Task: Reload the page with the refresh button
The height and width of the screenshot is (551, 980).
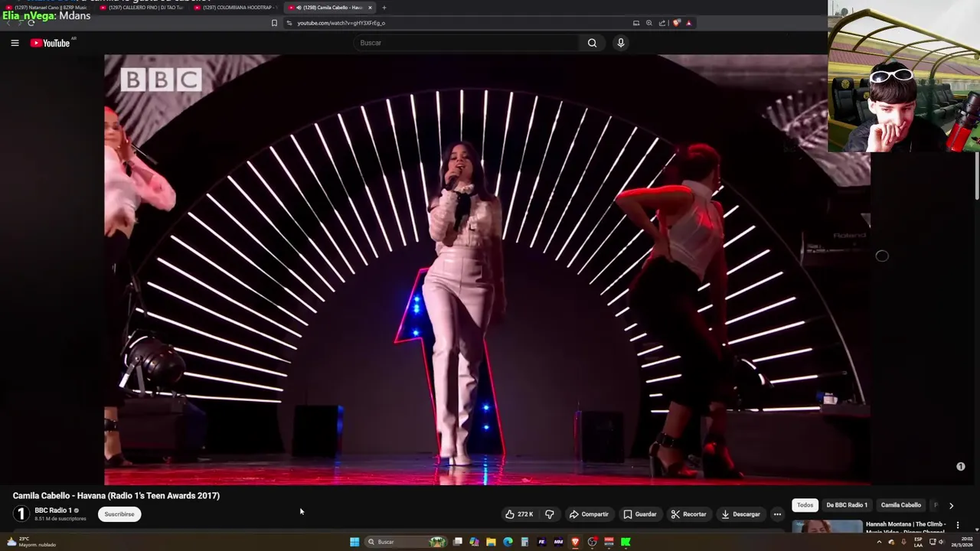Action: coord(31,23)
